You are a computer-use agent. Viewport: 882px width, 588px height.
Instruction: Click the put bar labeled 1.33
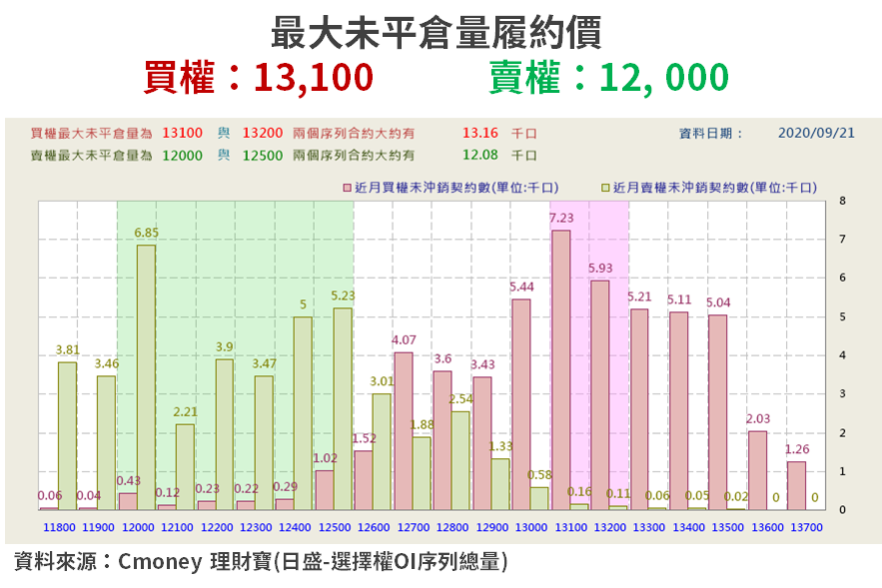point(500,484)
